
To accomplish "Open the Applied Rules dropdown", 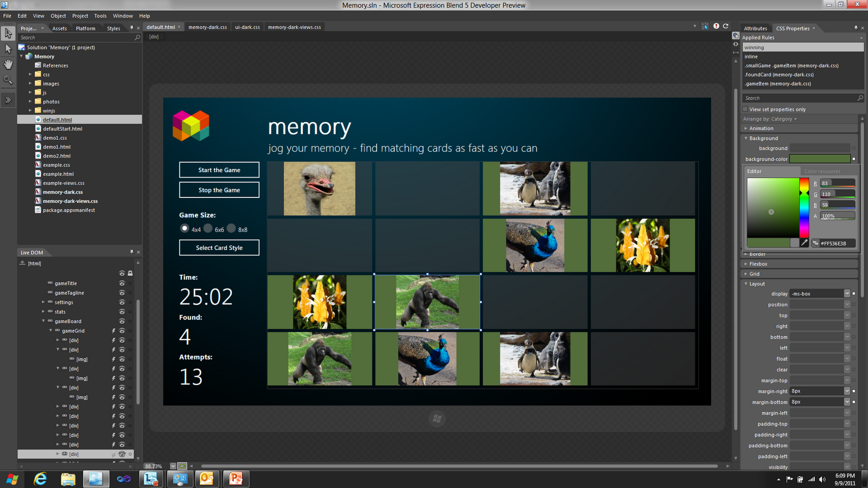I will point(860,37).
